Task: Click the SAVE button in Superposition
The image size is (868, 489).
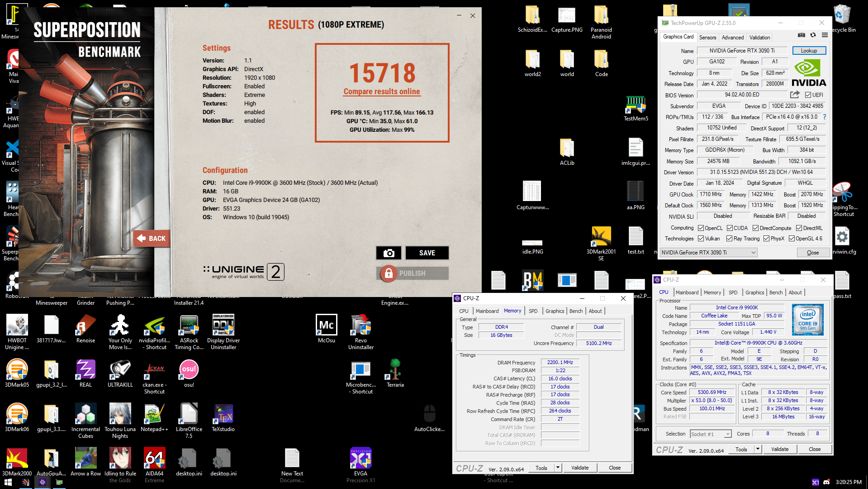Action: point(427,253)
